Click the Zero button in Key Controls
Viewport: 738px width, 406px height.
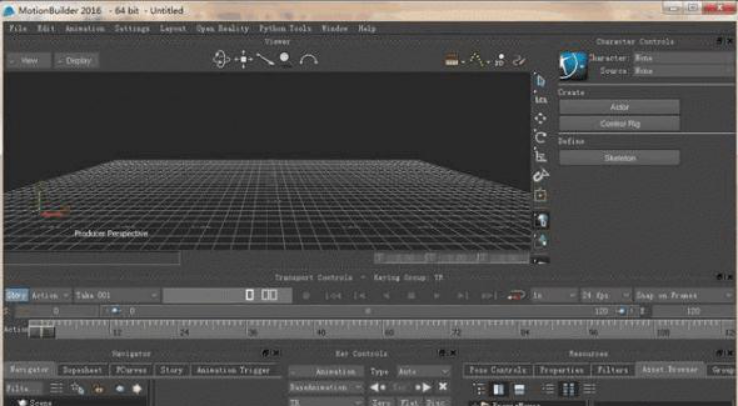click(x=381, y=402)
